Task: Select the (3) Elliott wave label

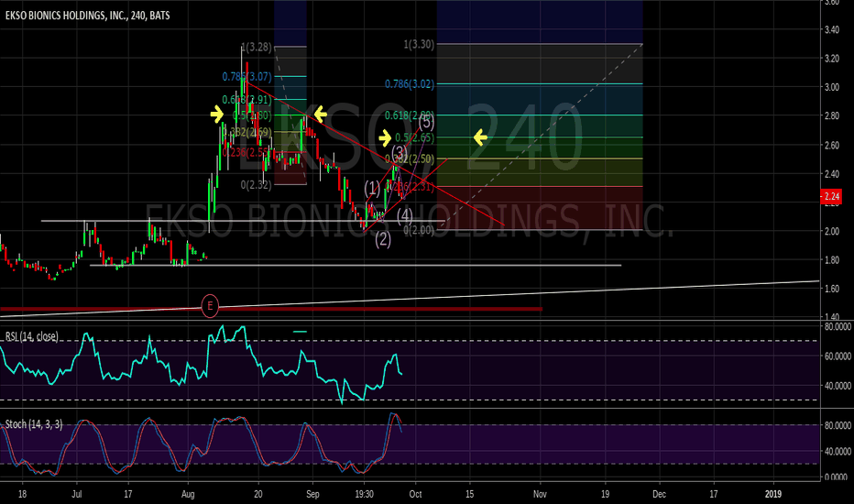Action: [400, 152]
